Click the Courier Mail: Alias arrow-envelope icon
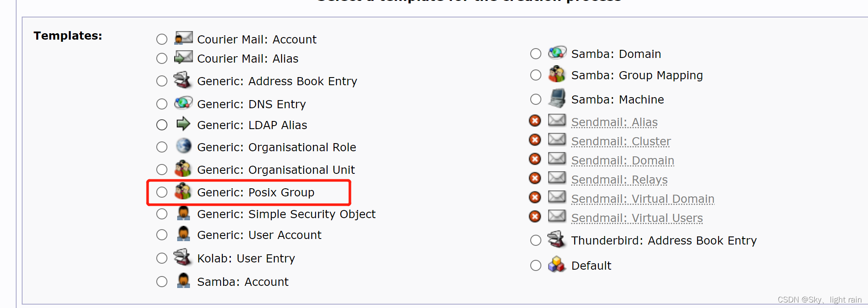The image size is (868, 308). pos(184,57)
